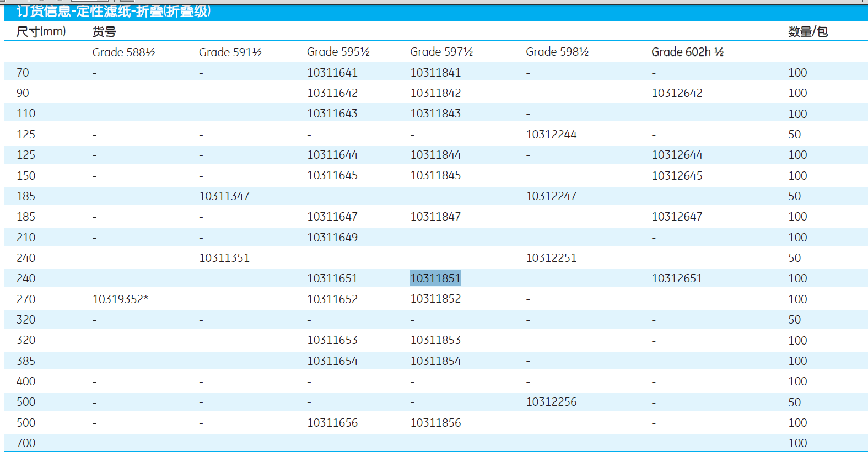This screenshot has height=457, width=868.
Task: Select product number 10311641
Action: 332,73
